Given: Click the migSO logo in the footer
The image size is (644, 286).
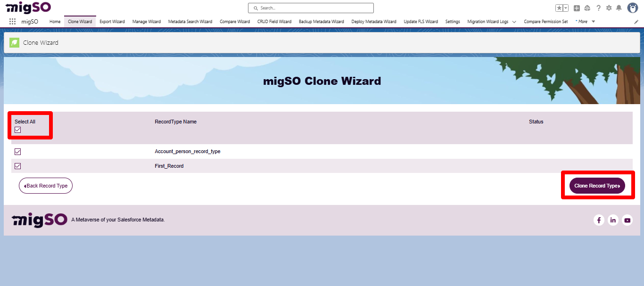Looking at the screenshot, I should tap(40, 220).
